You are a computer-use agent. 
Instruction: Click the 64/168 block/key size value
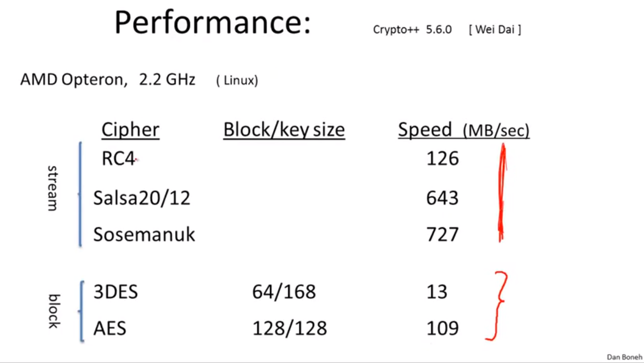[x=284, y=291]
